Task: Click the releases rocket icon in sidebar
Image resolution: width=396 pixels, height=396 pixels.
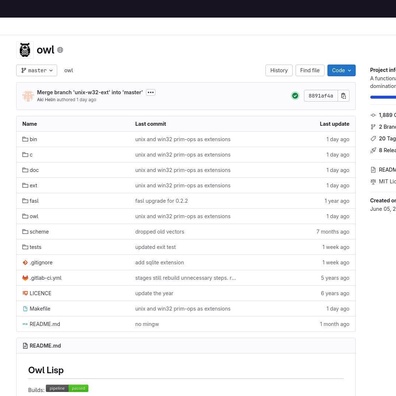Action: tap(373, 150)
